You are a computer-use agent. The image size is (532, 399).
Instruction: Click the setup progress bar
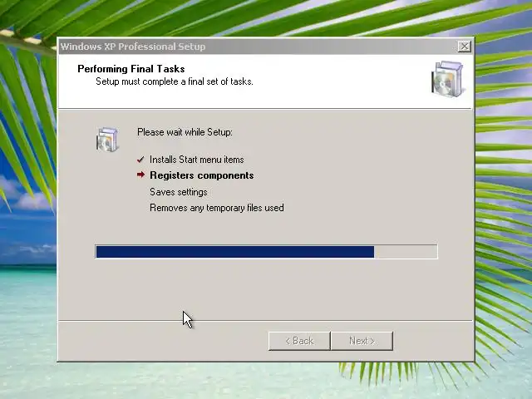(266, 252)
